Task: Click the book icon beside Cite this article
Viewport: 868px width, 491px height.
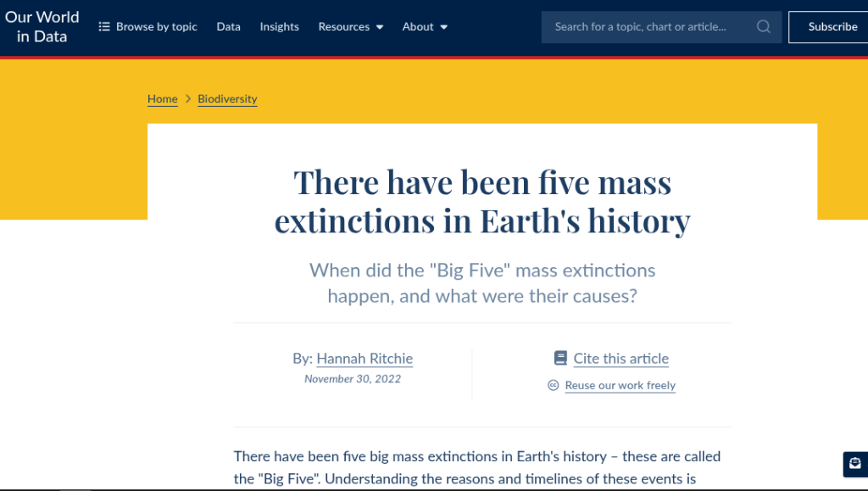Action: pos(560,358)
